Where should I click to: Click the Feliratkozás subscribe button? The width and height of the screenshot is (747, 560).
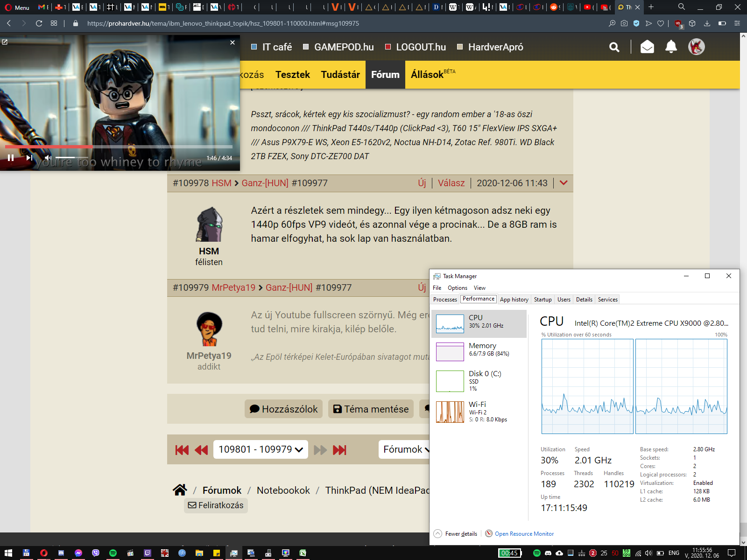pyautogui.click(x=216, y=505)
